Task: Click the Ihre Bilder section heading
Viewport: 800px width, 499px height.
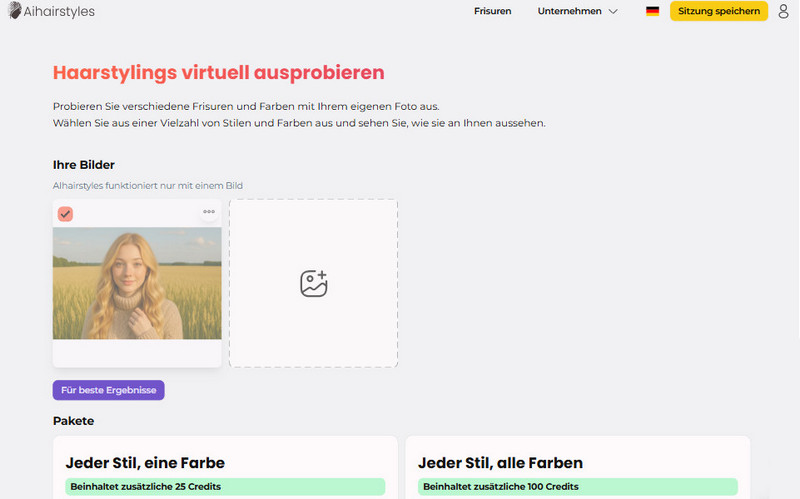Action: [x=84, y=164]
